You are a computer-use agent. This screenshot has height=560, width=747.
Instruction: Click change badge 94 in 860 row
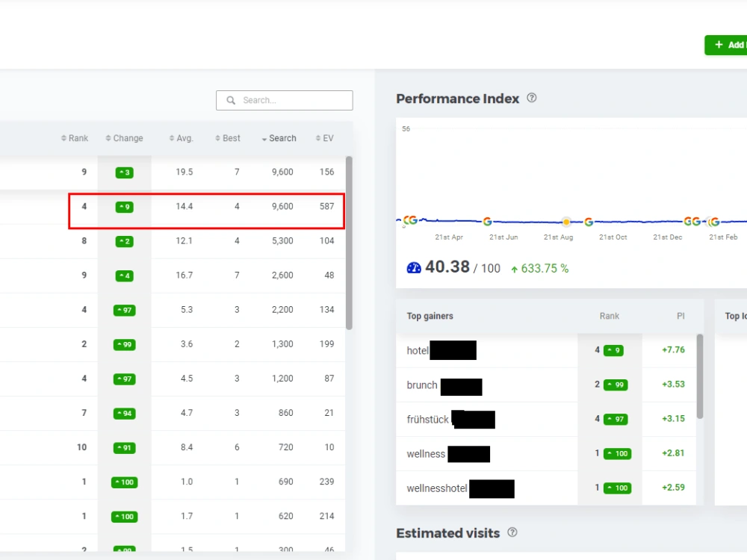pos(124,414)
